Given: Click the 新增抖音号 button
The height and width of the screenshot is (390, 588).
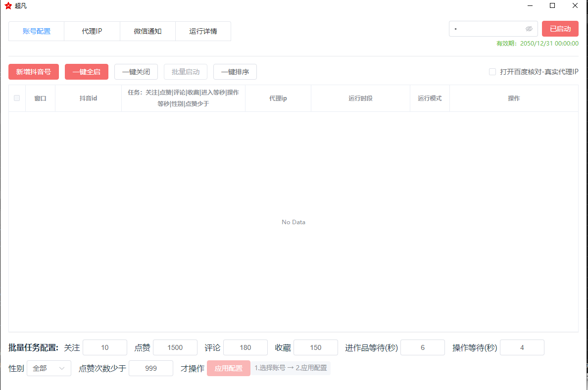Looking at the screenshot, I should (x=33, y=72).
